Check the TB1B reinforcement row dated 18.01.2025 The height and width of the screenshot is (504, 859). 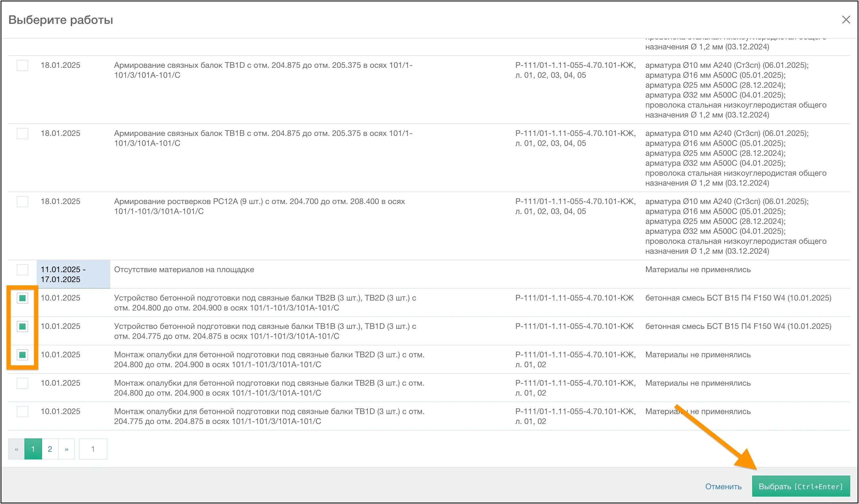[x=22, y=133]
